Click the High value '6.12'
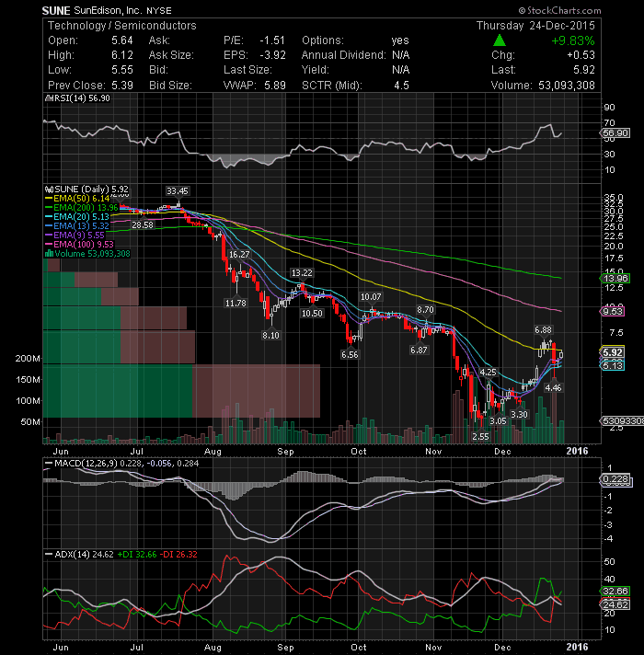This screenshot has width=644, height=655. 122,55
